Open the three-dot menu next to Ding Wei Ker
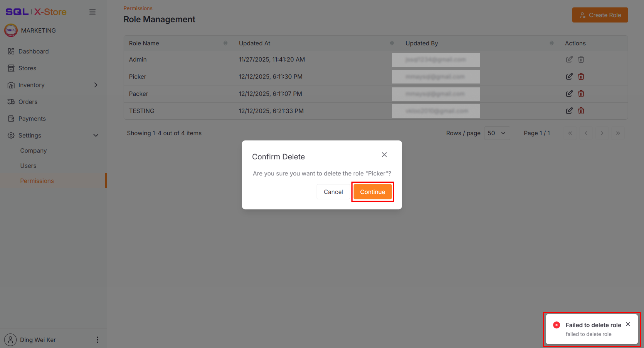The image size is (644, 348). pos(97,340)
